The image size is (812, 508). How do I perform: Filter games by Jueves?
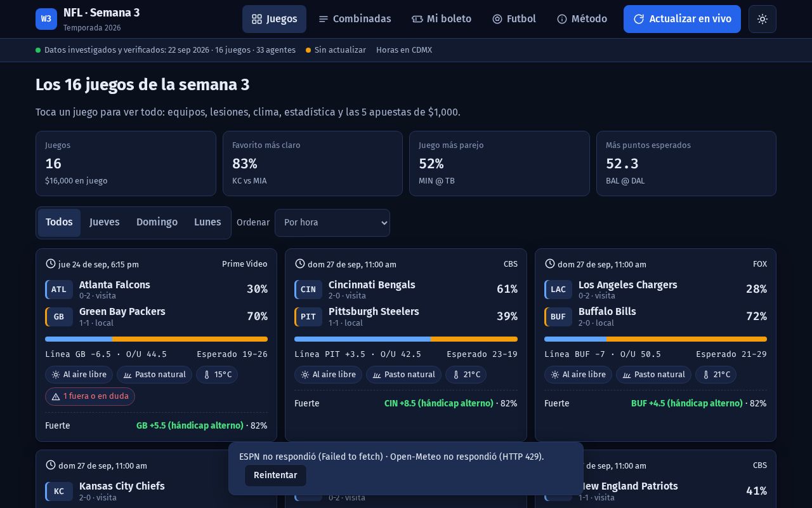[x=105, y=222]
